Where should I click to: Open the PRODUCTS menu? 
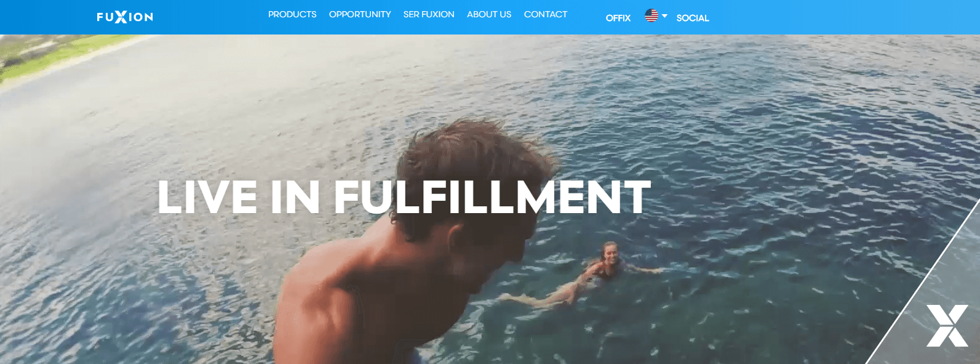pos(292,14)
